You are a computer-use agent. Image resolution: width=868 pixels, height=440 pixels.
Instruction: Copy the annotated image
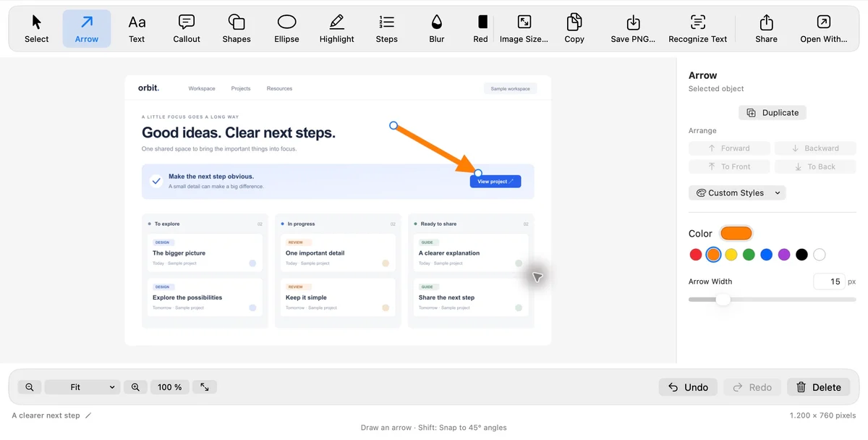(x=574, y=29)
